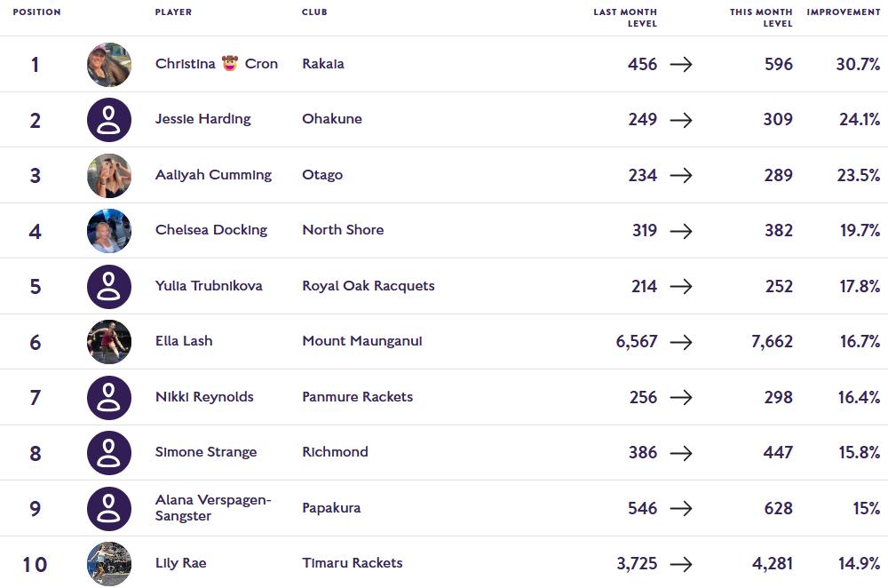Click the Improvement column header
The height and width of the screenshot is (588, 888).
(x=843, y=12)
